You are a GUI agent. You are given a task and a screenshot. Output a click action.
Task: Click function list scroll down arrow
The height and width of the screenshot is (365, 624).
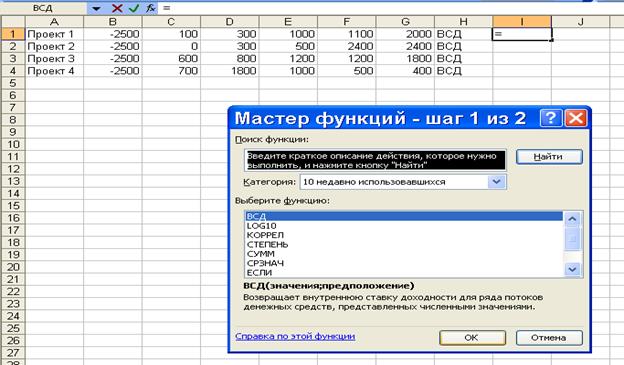(572, 269)
